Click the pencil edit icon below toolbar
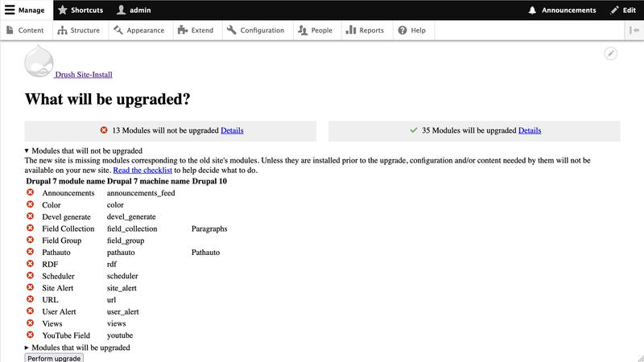 (611, 53)
